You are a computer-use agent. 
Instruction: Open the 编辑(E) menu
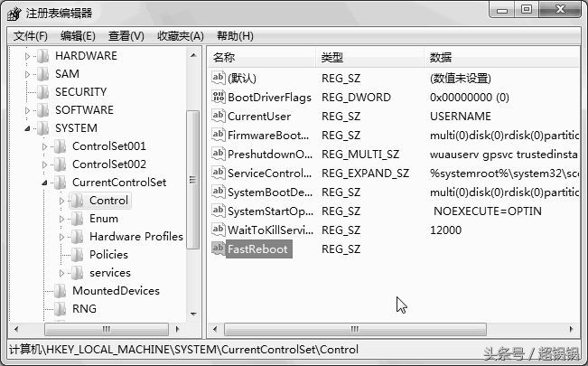point(78,36)
